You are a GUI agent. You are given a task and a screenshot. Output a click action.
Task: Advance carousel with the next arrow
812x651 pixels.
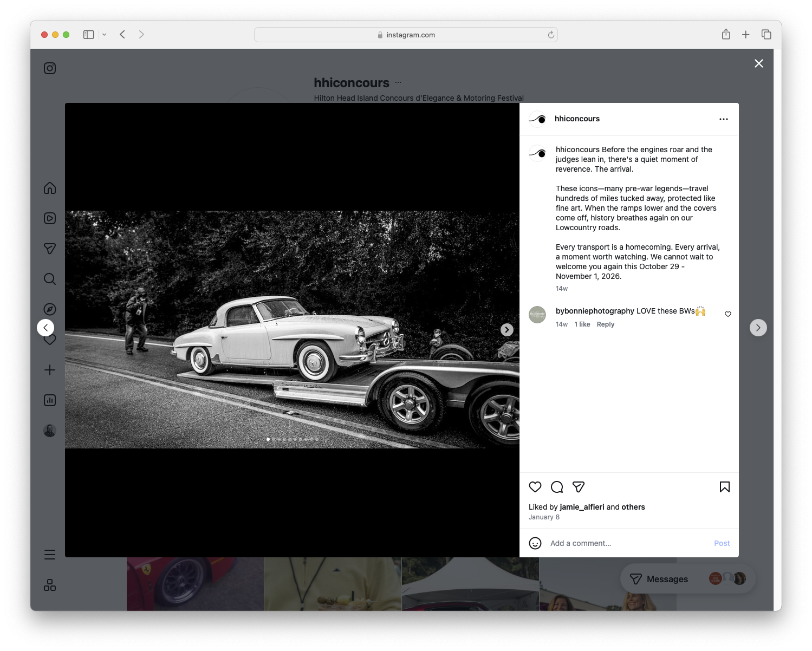pyautogui.click(x=506, y=329)
